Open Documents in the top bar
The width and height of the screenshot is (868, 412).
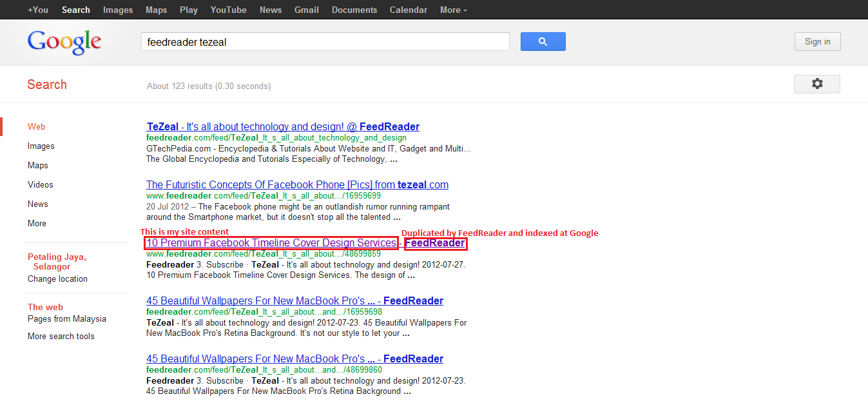[x=354, y=10]
